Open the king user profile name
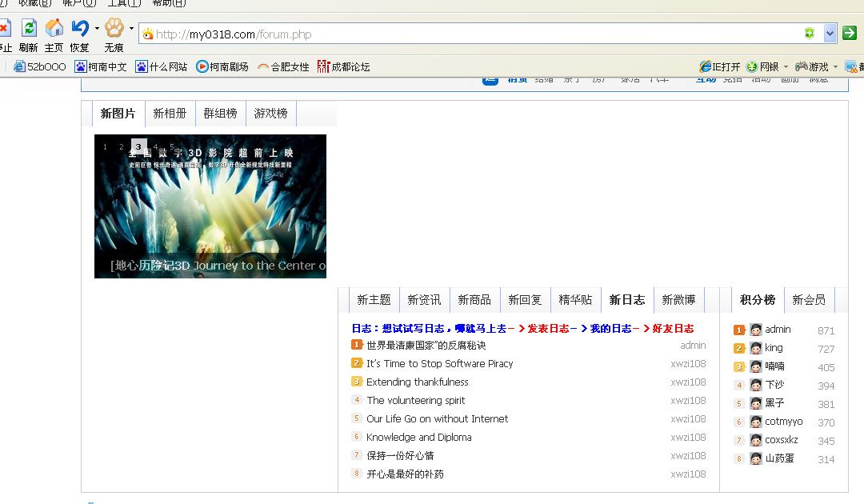 click(774, 348)
